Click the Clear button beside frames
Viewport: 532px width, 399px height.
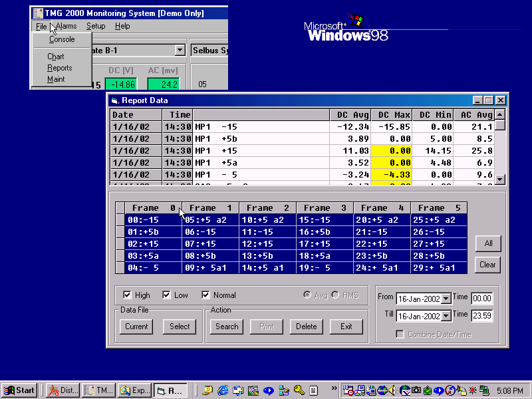click(487, 264)
